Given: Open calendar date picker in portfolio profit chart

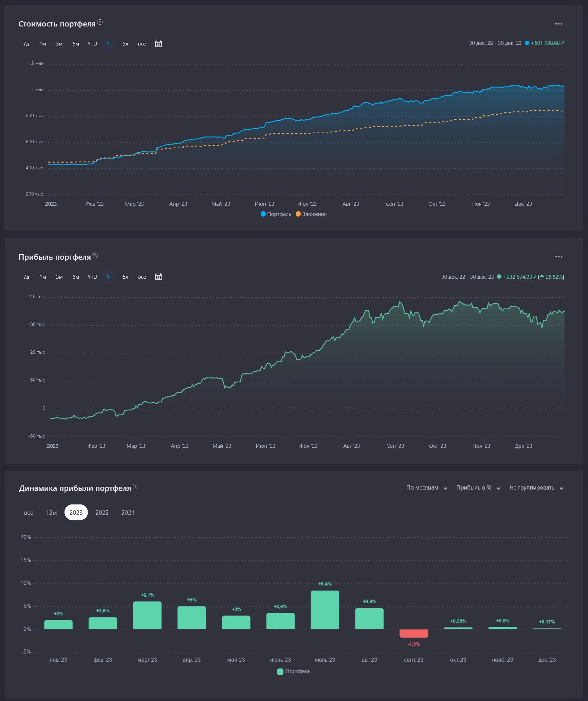Looking at the screenshot, I should 158,277.
